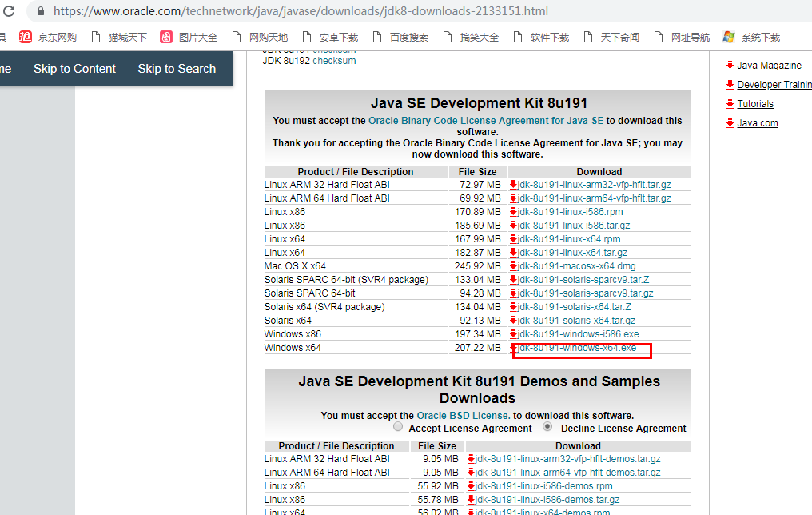This screenshot has width=812, height=515.
Task: Open the Java.com link
Action: 757,123
